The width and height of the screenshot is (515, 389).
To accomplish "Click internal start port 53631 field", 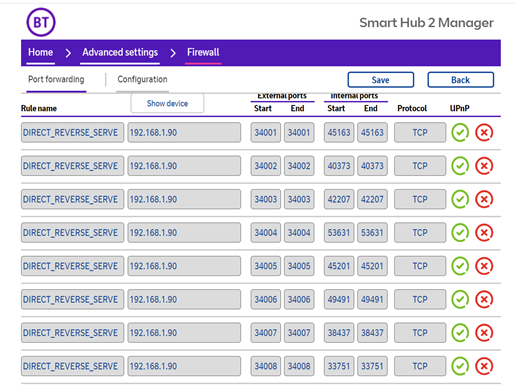I will coord(339,232).
